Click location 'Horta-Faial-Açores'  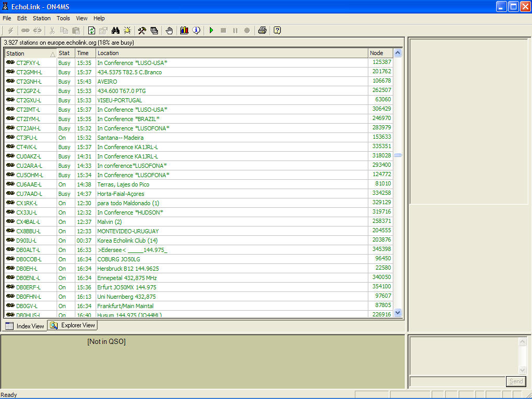click(121, 194)
